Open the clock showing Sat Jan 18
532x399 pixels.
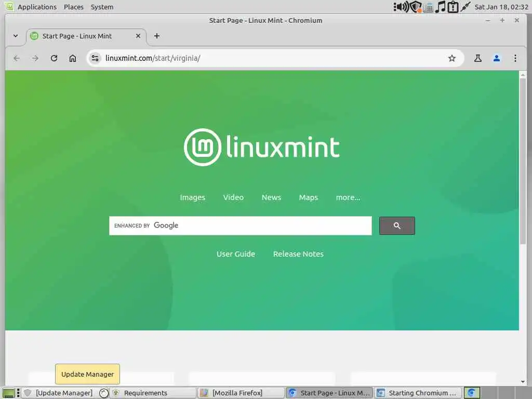point(501,7)
